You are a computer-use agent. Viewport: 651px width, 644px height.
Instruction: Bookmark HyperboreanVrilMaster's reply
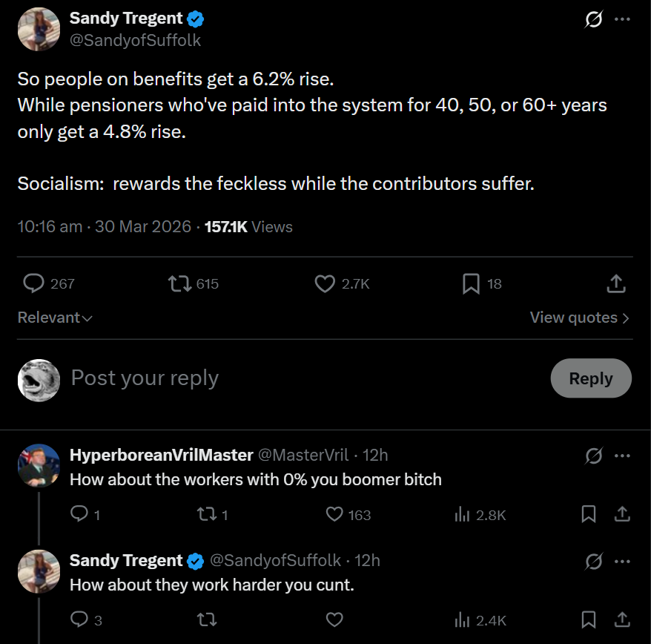point(589,514)
